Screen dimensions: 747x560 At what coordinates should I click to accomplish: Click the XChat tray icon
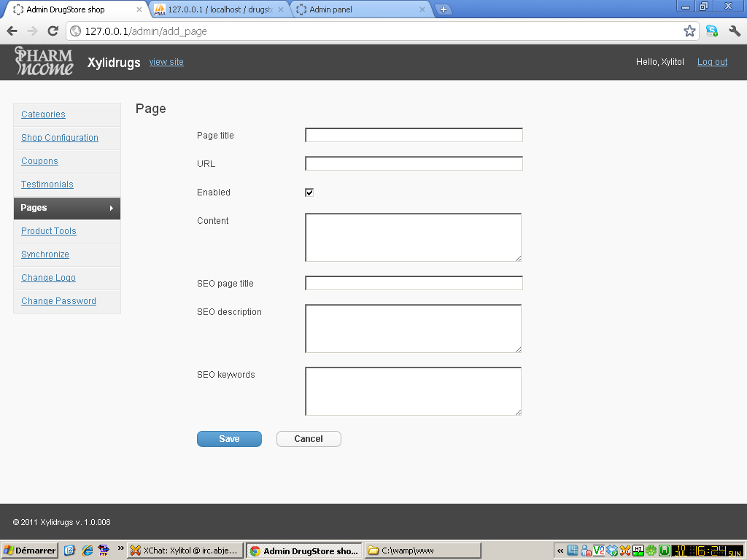point(625,551)
